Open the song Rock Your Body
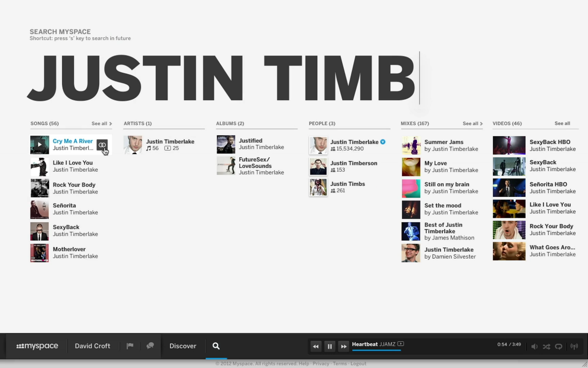The image size is (588, 368). point(74,185)
